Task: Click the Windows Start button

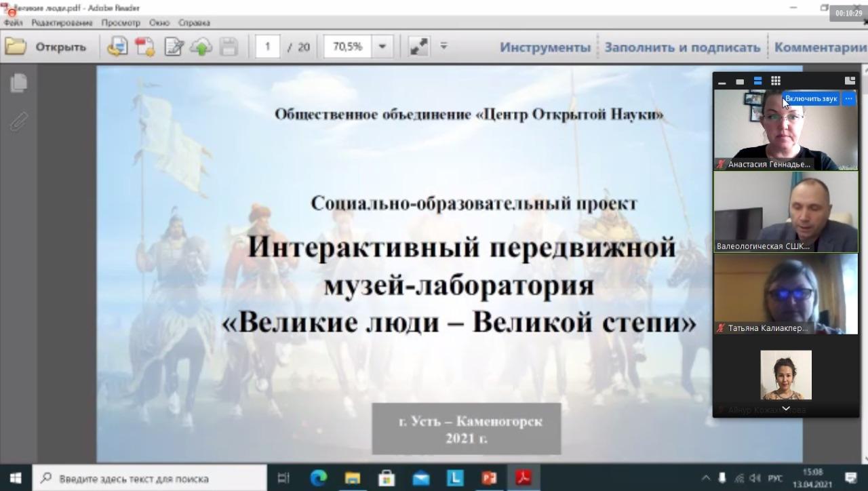Action: coord(15,478)
